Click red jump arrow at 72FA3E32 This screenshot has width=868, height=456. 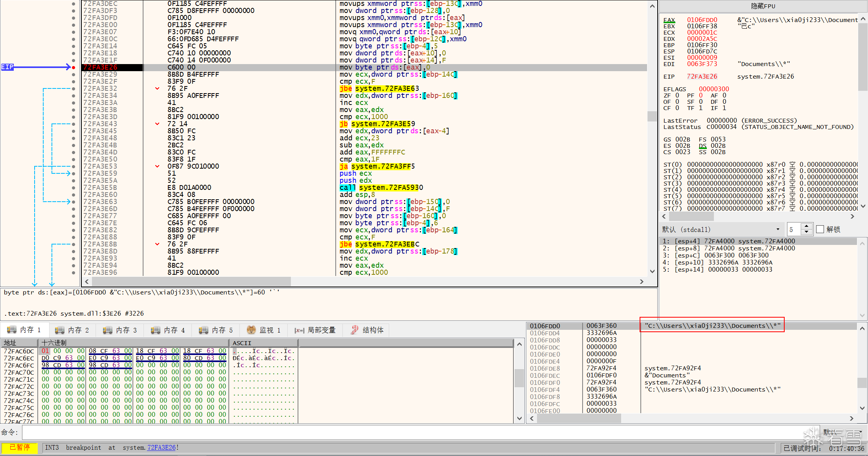tap(157, 88)
